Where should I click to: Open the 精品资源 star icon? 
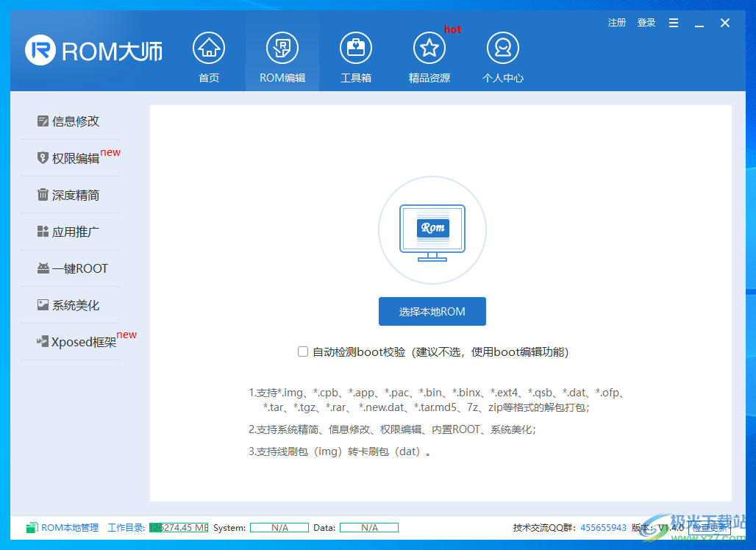click(429, 49)
